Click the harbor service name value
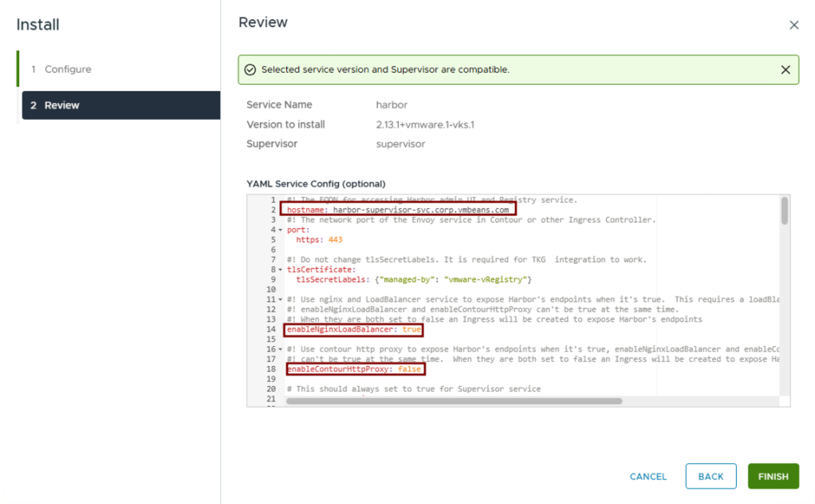This screenshot has width=815, height=504. (x=392, y=105)
